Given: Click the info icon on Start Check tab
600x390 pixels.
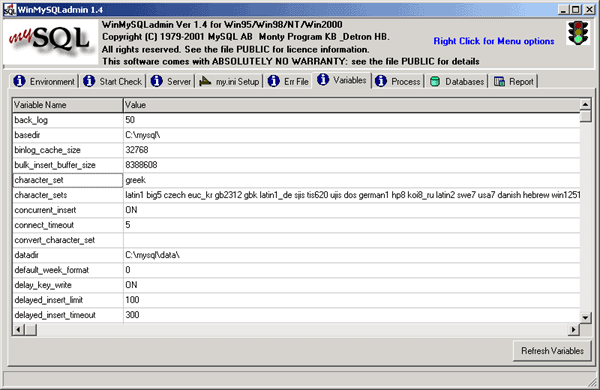Looking at the screenshot, I should [x=89, y=81].
